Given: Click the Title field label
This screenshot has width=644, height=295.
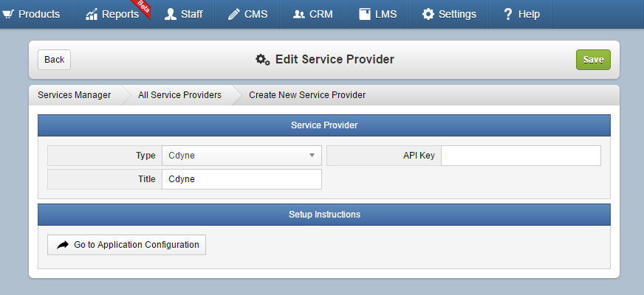Looking at the screenshot, I should point(147,179).
